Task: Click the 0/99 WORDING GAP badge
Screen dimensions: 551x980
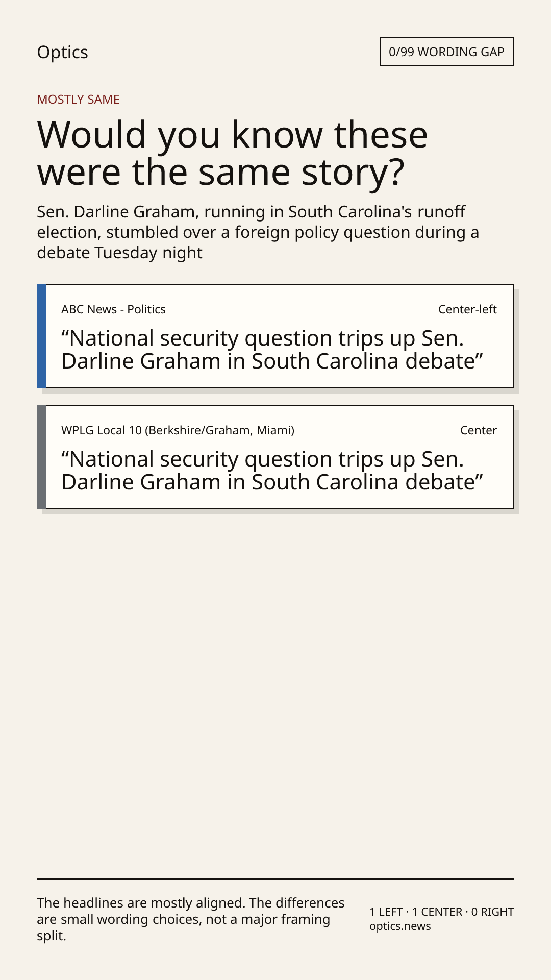Action: click(446, 52)
